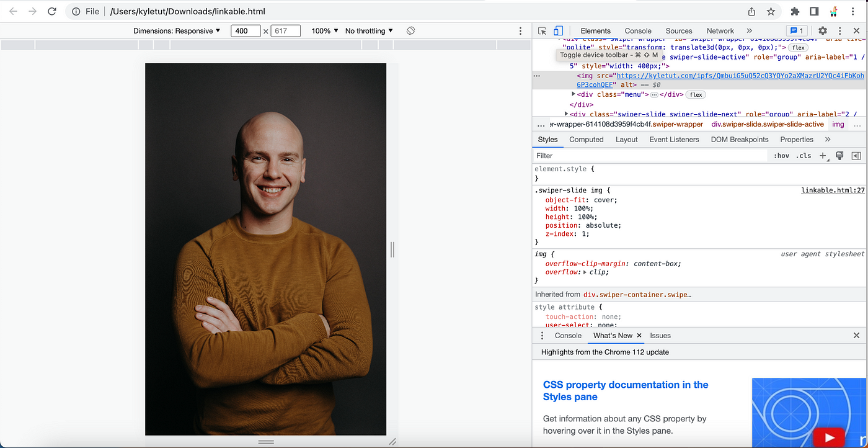Select the Styles sidebar tab
Viewport: 868px width, 448px height.
(x=547, y=140)
